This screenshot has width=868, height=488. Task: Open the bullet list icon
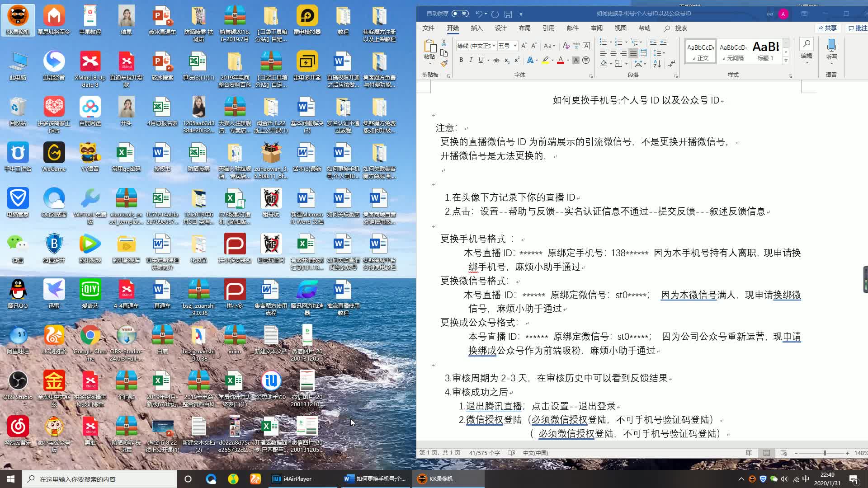(604, 42)
